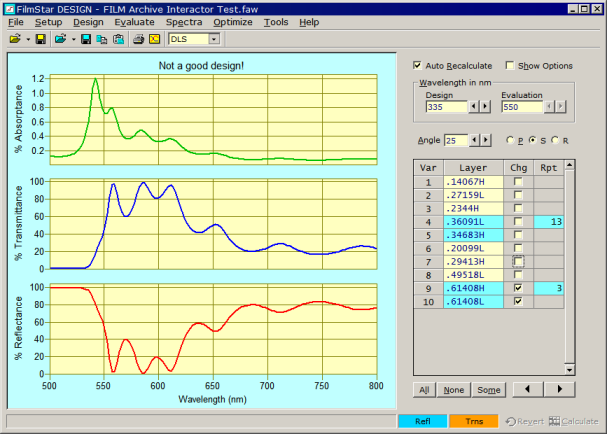Enable the Show Options checkbox
The height and width of the screenshot is (434, 607).
(x=510, y=65)
